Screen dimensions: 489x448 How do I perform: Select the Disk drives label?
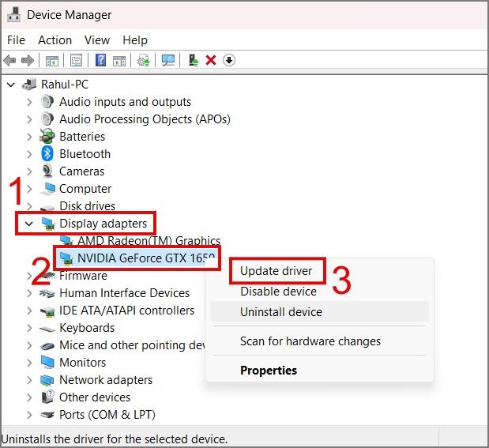point(88,206)
